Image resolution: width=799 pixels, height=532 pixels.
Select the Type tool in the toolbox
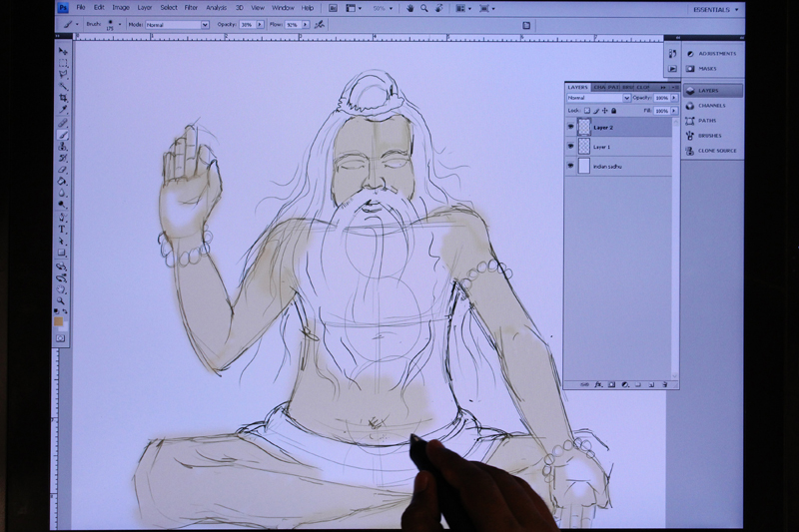[x=62, y=229]
